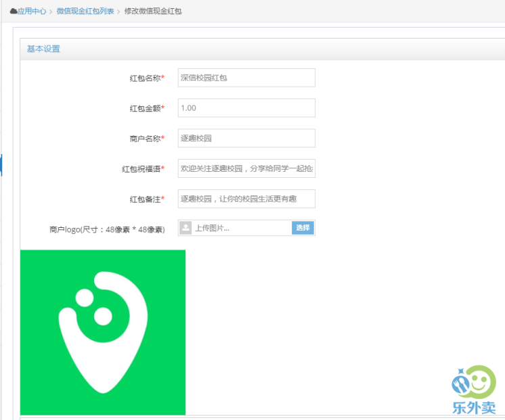The image size is (505, 420).
Task: Focus the 商户名称 input field
Action: coord(246,138)
